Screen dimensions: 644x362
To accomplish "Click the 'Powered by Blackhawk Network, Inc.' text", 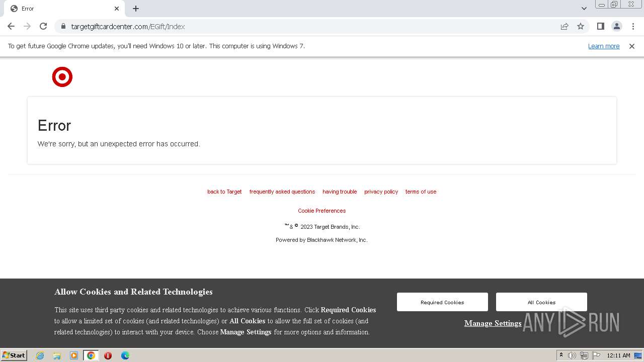I will coord(321,240).
